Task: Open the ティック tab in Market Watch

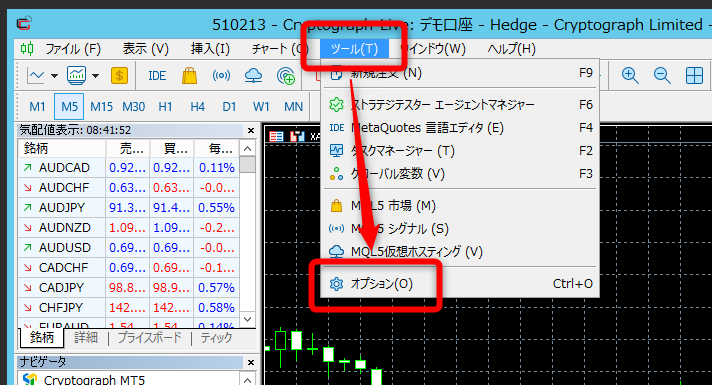Action: [217, 337]
